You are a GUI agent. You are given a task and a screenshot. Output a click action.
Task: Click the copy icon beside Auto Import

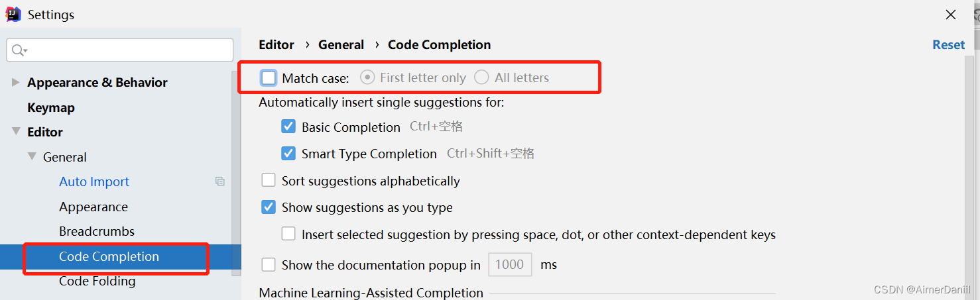click(220, 181)
